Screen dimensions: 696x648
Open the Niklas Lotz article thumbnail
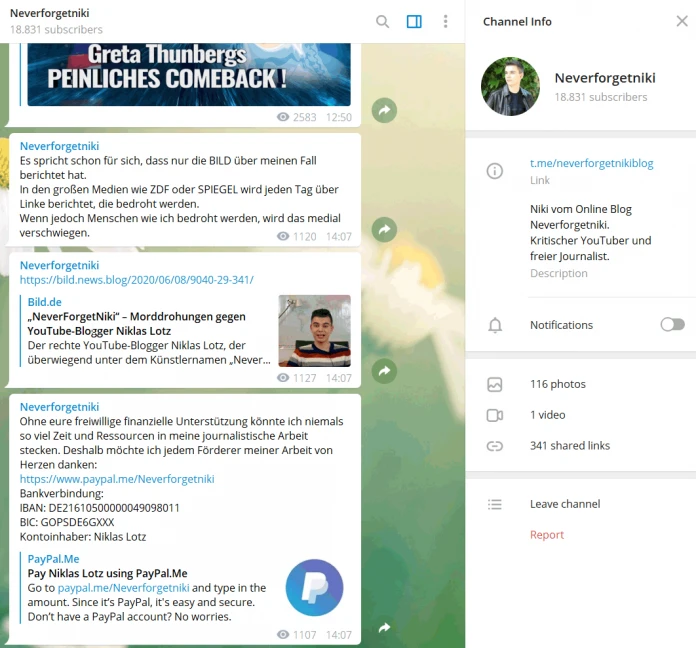click(x=314, y=331)
